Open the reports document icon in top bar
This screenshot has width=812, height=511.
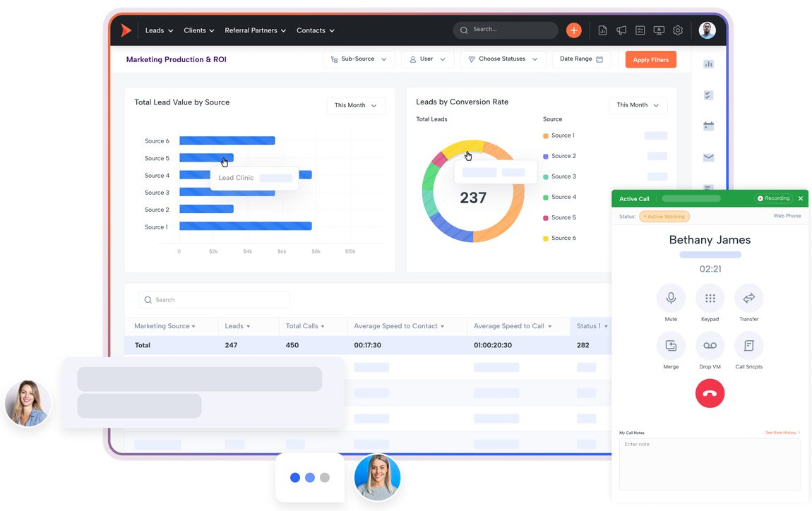[x=602, y=30]
